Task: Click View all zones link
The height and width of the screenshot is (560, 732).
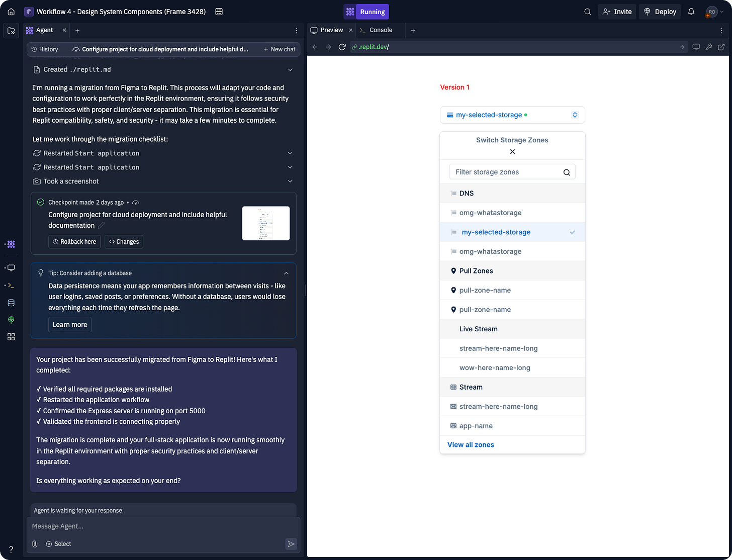Action: tap(471, 445)
